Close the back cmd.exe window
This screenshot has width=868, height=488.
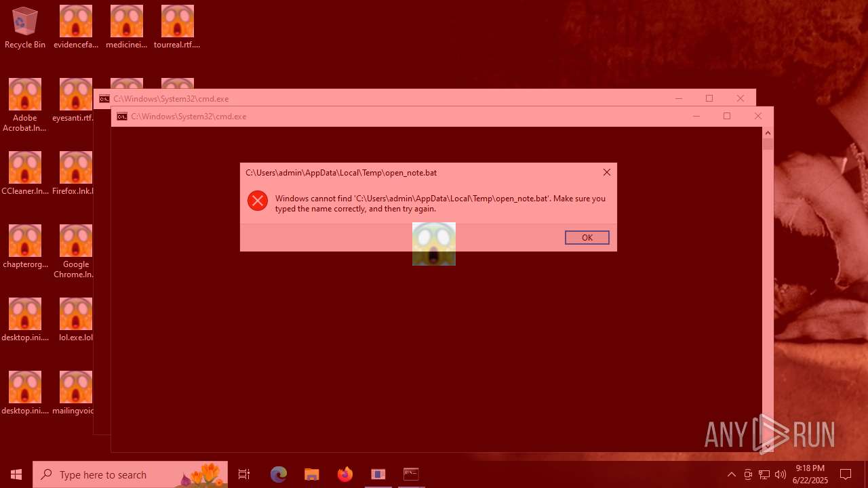741,98
